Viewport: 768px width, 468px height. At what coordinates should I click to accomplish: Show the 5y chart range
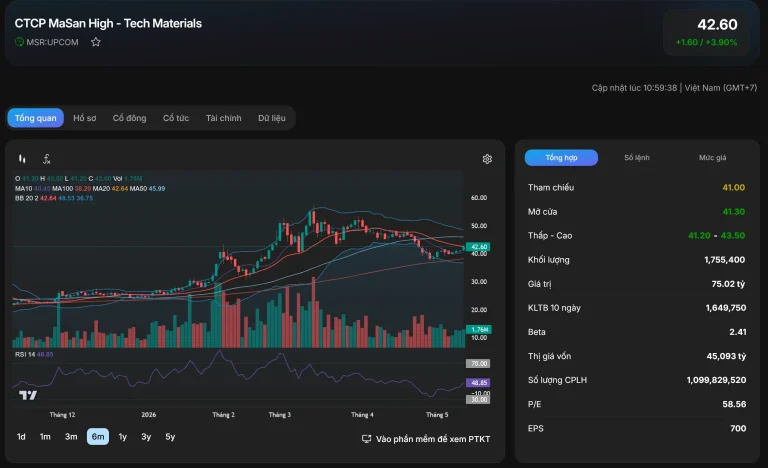click(170, 437)
